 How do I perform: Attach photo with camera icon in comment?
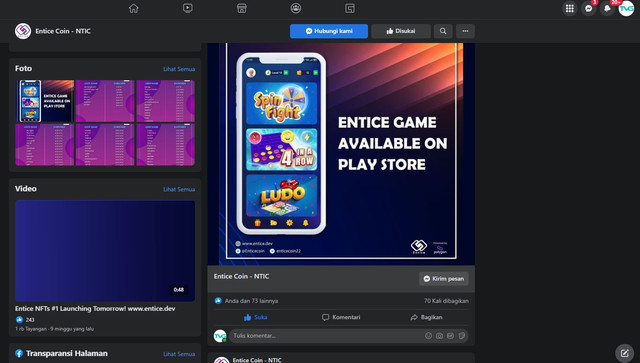(440, 336)
